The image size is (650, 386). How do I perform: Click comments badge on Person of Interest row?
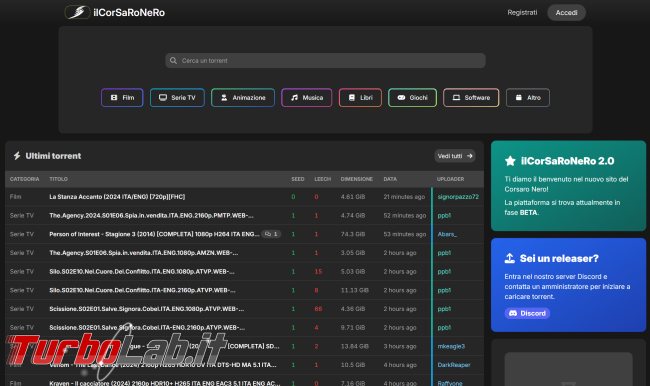point(271,234)
